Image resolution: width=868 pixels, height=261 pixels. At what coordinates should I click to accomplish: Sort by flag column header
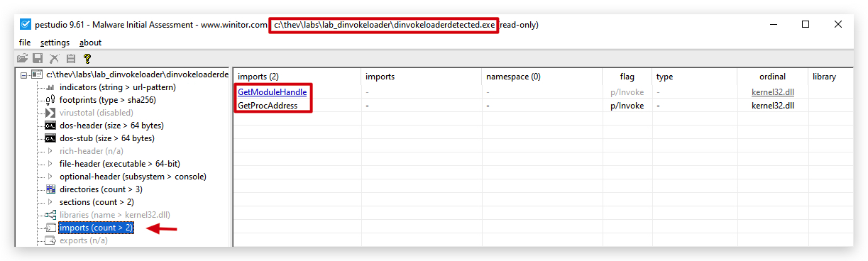coord(627,77)
